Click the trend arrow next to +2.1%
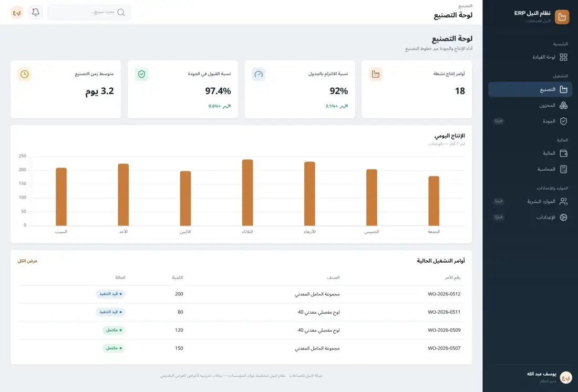Viewport: 578px width, 392px height. 344,107
